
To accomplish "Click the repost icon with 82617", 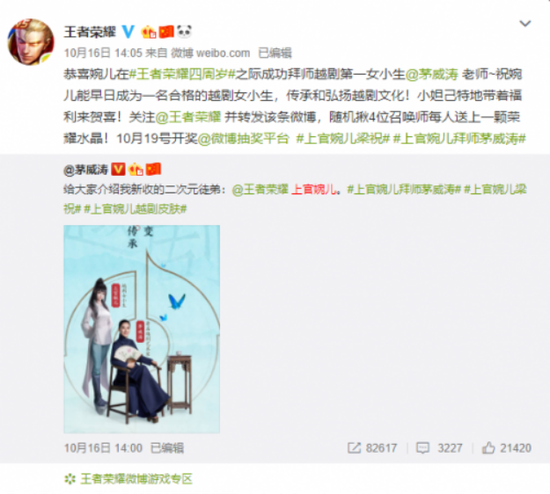I will [x=354, y=448].
